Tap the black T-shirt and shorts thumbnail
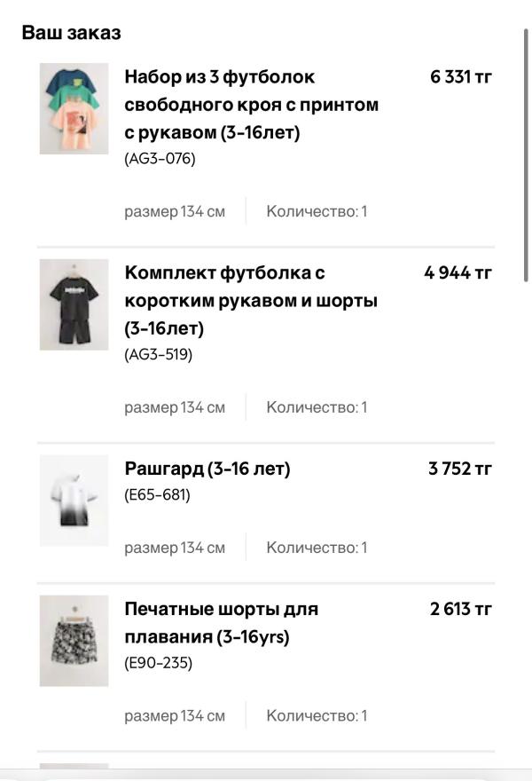This screenshot has width=532, height=781. 74,304
